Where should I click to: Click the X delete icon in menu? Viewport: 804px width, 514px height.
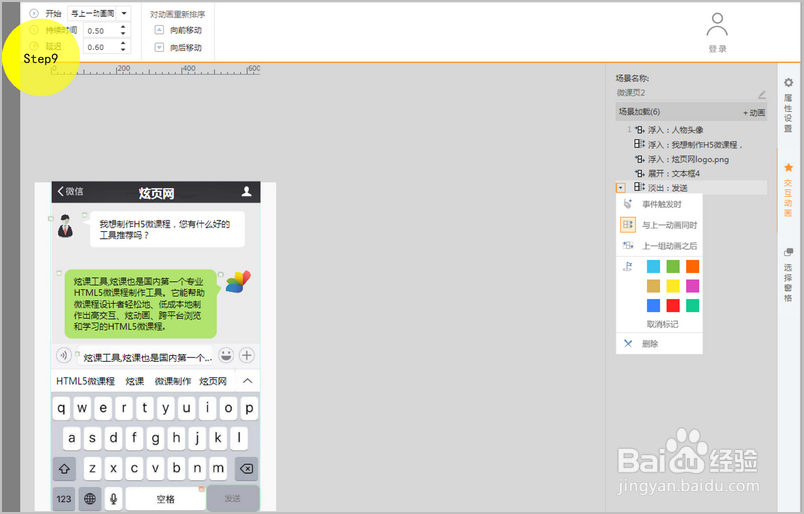628,343
